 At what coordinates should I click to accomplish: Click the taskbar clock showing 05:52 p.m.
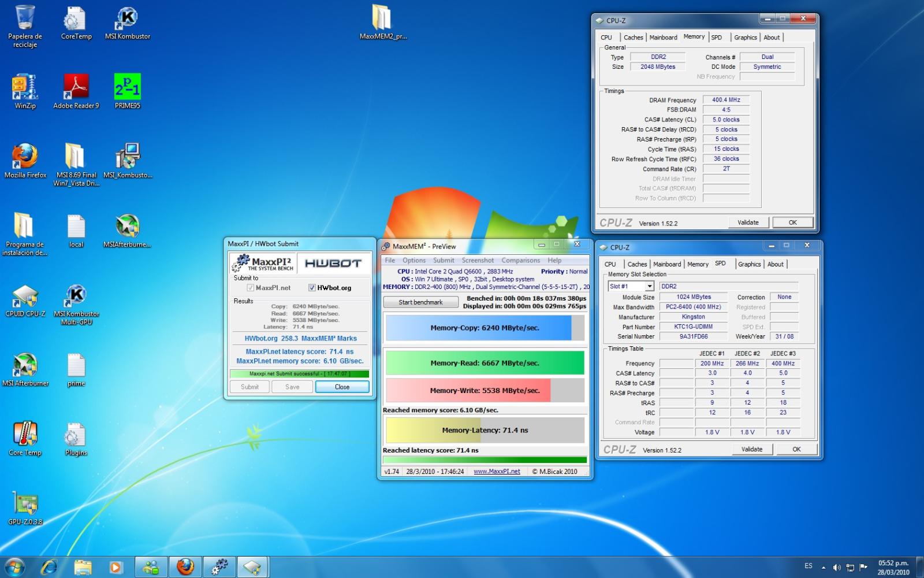click(893, 568)
